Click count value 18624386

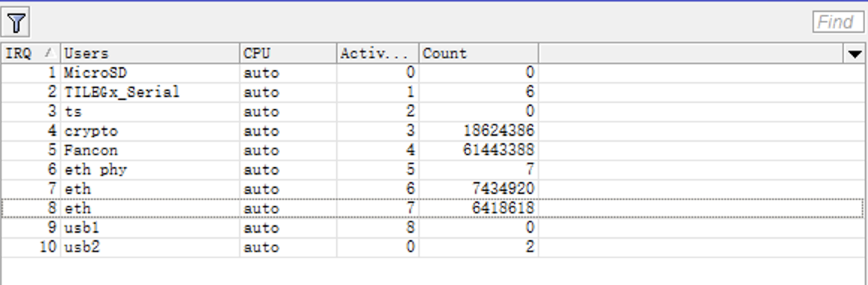pos(499,131)
